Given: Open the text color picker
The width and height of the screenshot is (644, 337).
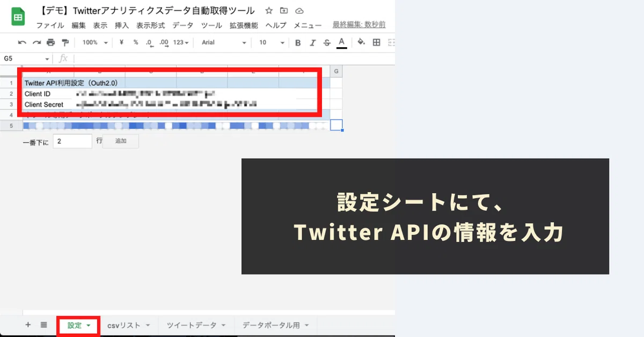Looking at the screenshot, I should click(x=341, y=42).
